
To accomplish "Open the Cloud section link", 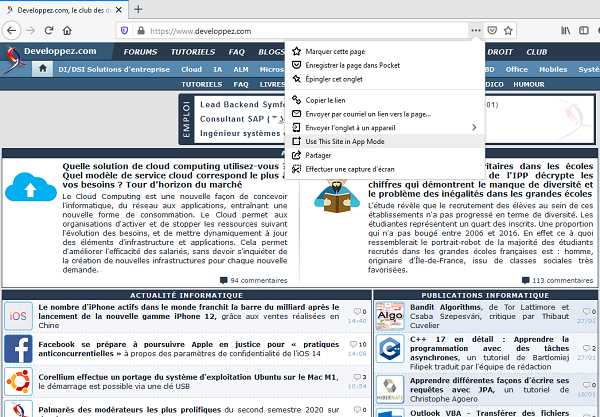I will 191,70.
